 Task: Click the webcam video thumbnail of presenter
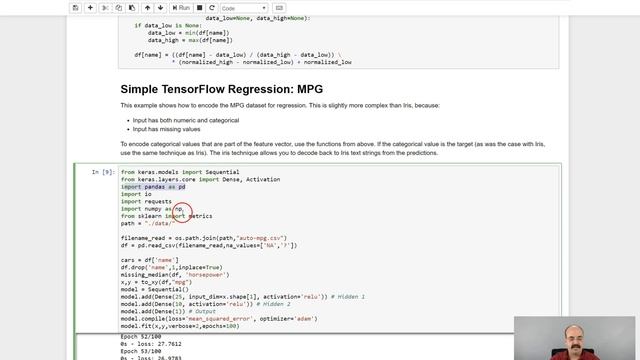point(574,338)
